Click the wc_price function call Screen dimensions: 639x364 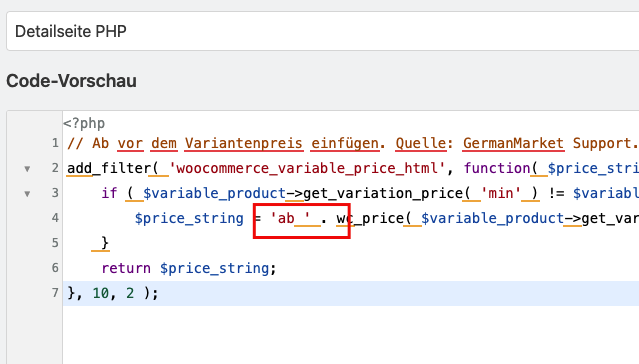pos(370,218)
